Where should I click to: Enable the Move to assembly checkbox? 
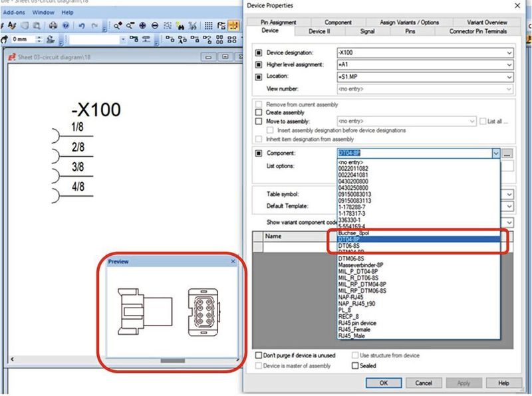(259, 121)
